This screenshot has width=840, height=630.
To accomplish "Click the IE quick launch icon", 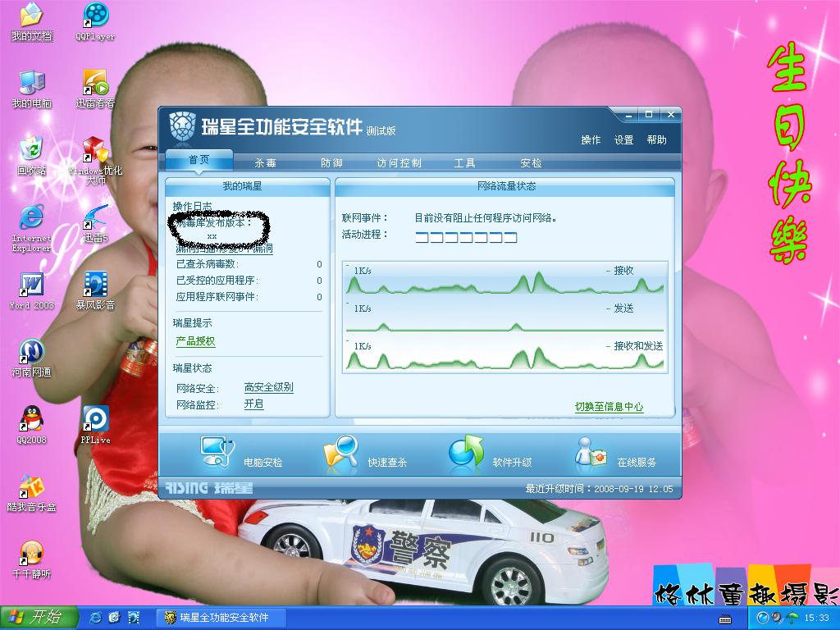I will click(95, 618).
